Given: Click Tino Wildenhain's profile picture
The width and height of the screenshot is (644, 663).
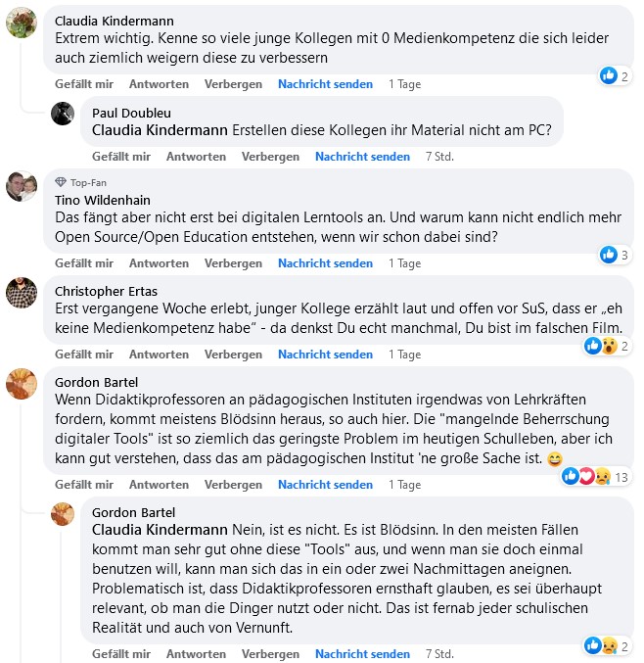Looking at the screenshot, I should point(22,186).
